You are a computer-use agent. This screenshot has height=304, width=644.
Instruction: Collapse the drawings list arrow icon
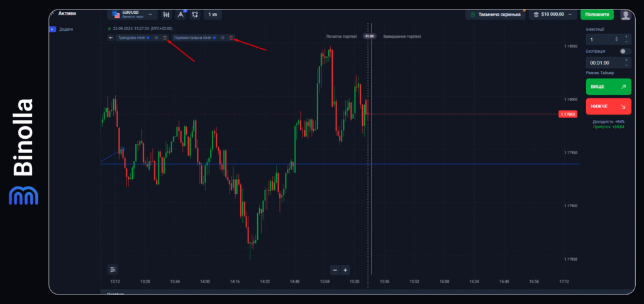point(111,38)
